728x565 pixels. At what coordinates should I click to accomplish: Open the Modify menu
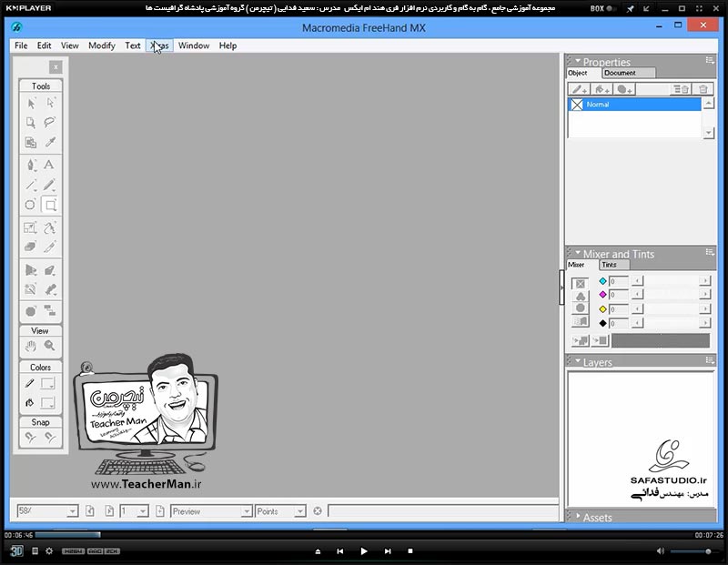(x=102, y=45)
